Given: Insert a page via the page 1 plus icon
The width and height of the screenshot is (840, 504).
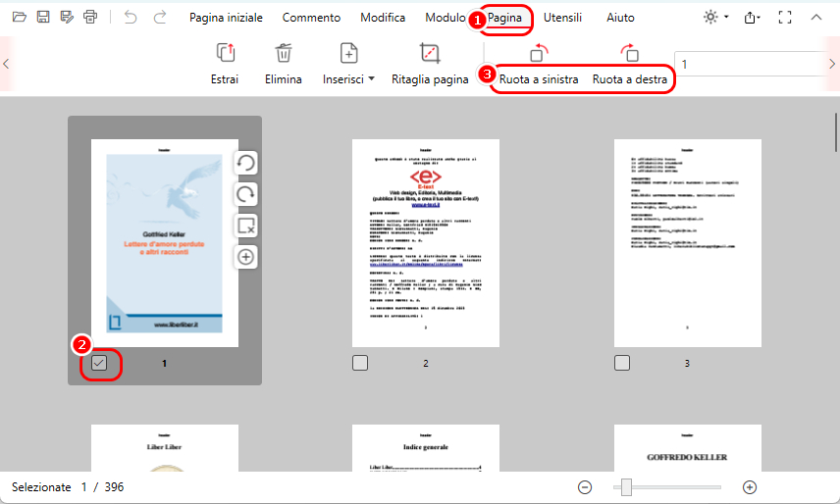Looking at the screenshot, I should click(246, 257).
